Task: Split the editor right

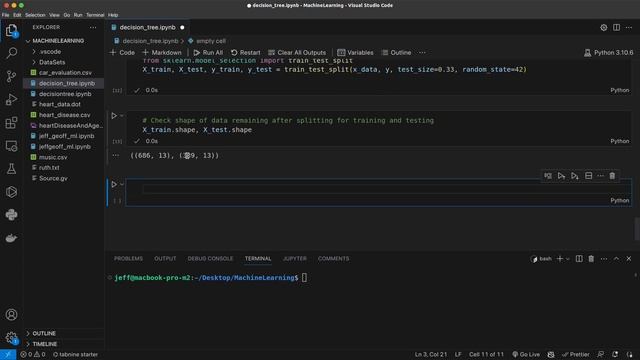Action: point(616,27)
